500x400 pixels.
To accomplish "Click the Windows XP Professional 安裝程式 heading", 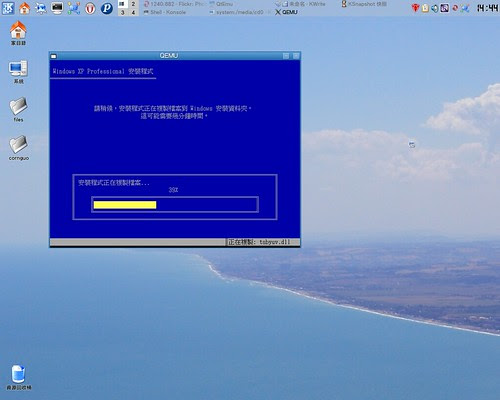I will tap(103, 71).
